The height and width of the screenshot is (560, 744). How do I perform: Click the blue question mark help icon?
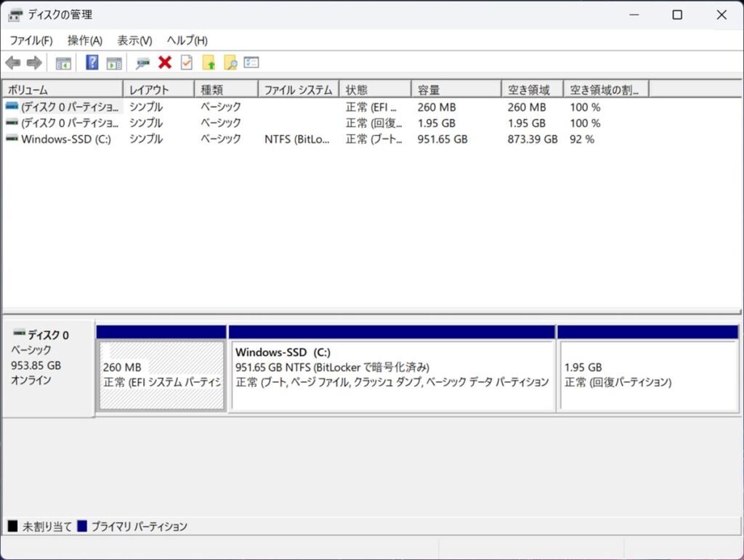click(92, 63)
